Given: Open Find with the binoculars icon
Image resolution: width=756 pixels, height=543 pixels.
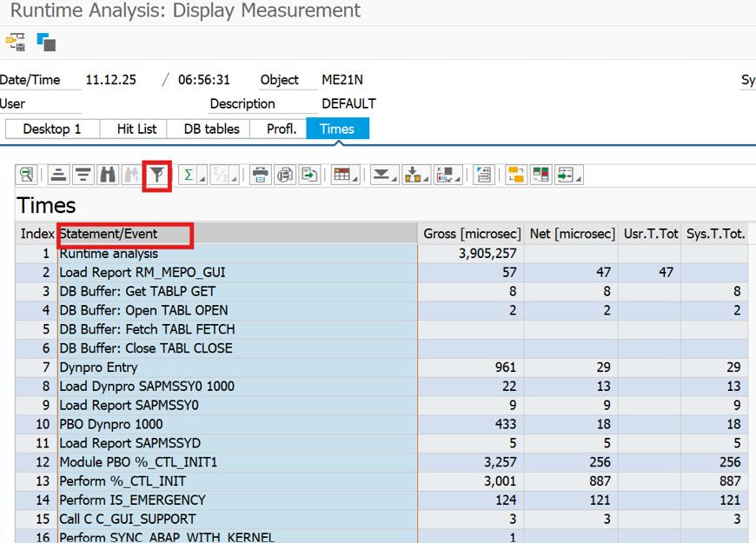Looking at the screenshot, I should (x=108, y=175).
